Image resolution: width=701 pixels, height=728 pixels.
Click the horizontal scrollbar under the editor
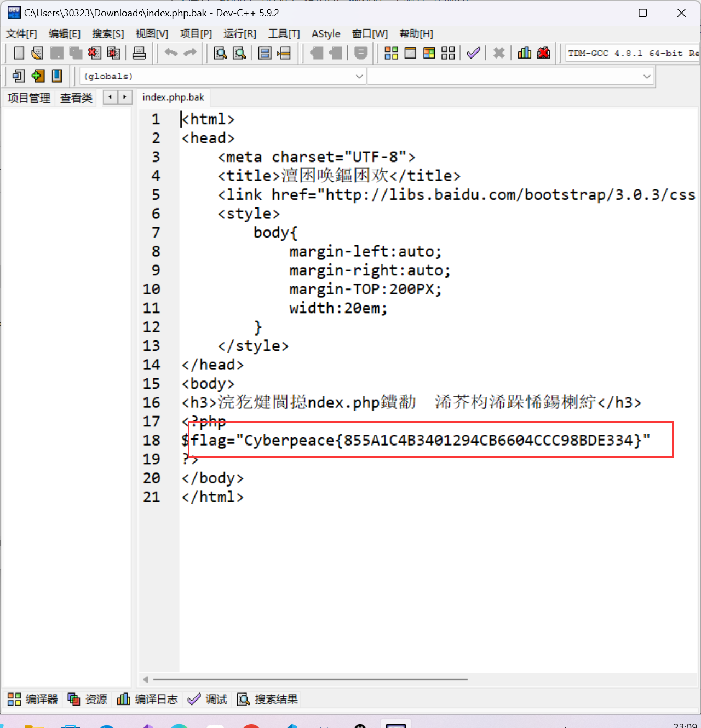tap(310, 679)
